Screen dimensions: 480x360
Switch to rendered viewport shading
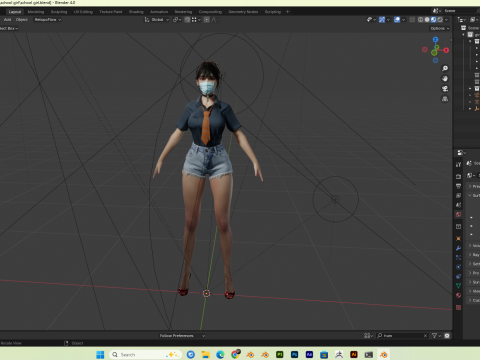coord(440,20)
